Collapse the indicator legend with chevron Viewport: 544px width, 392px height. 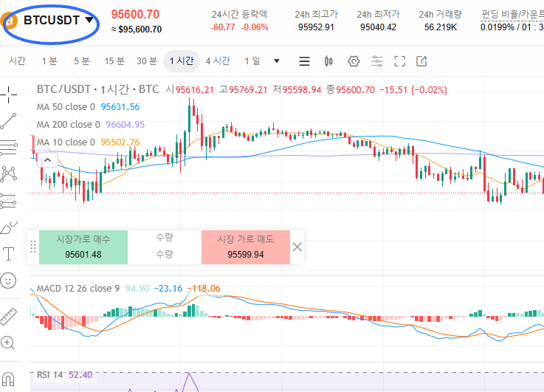[47, 159]
